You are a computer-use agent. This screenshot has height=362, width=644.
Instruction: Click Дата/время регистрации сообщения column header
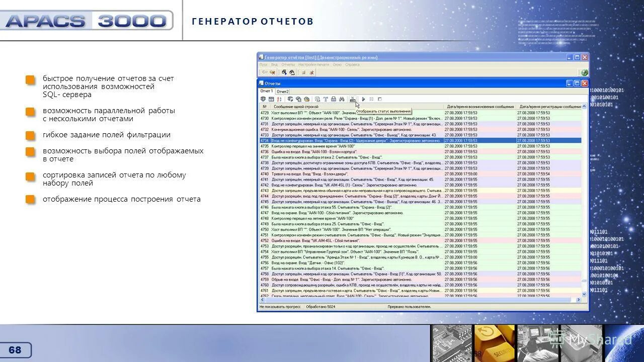[549, 107]
